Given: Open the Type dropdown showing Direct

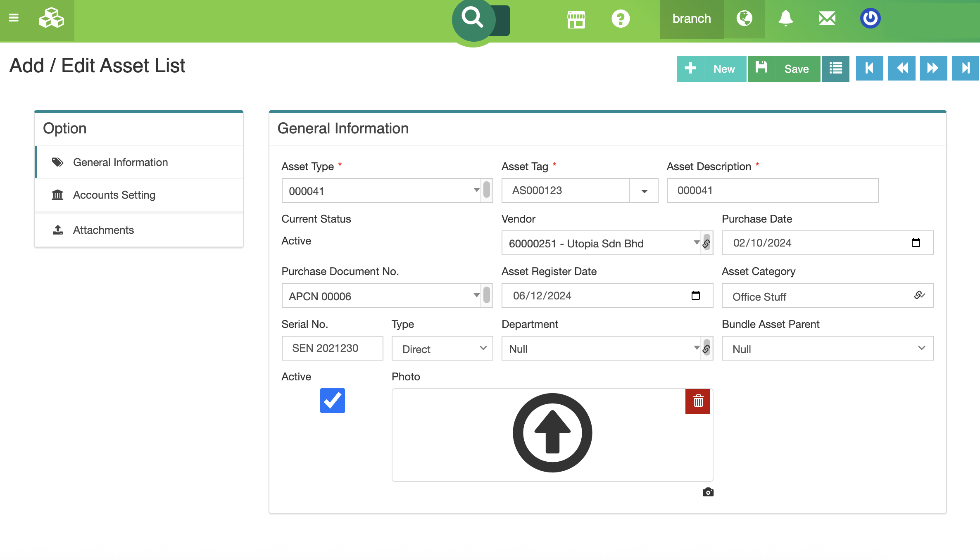Looking at the screenshot, I should pos(442,349).
